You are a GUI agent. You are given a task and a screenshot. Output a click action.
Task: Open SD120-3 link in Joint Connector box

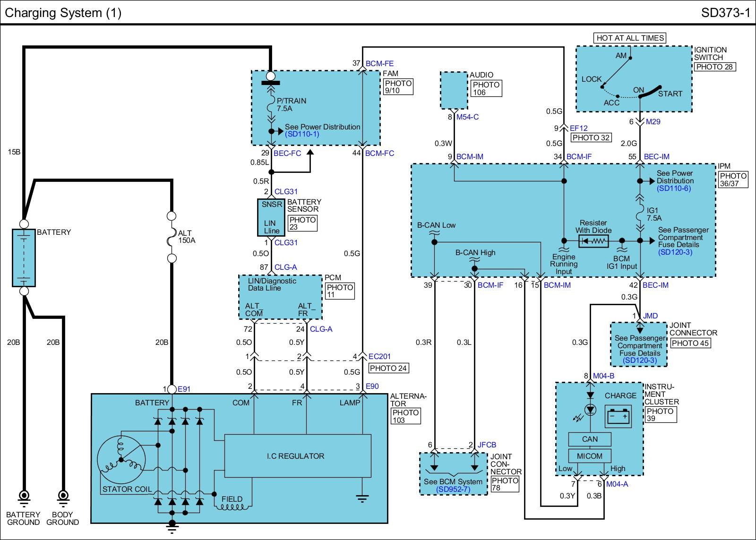(639, 360)
